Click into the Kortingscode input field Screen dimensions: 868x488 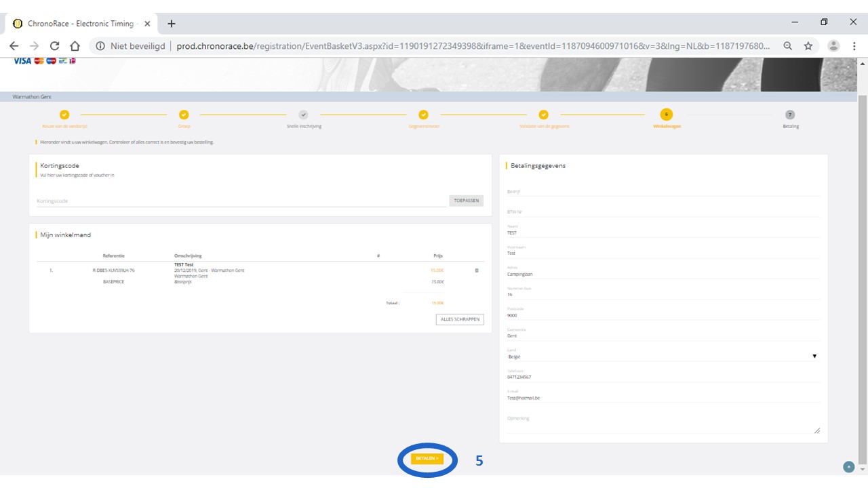(241, 201)
